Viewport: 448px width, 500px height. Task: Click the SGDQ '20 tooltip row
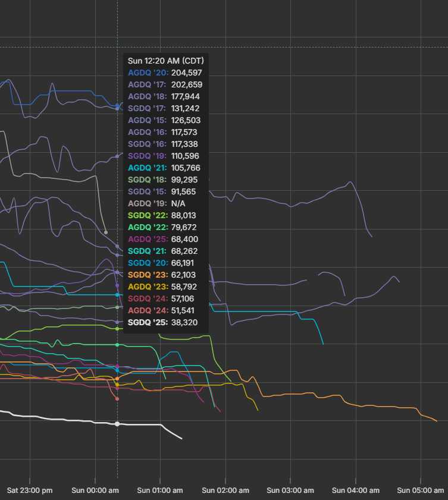161,263
